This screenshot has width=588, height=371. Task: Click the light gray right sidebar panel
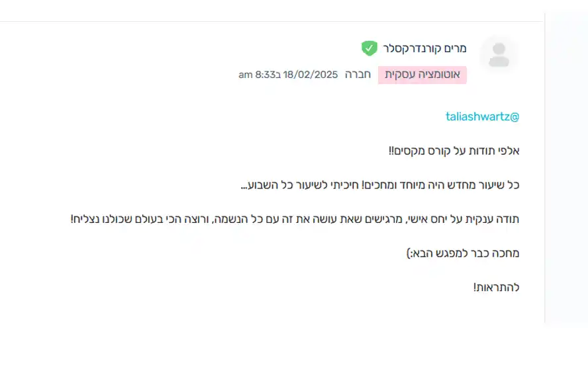(x=567, y=169)
